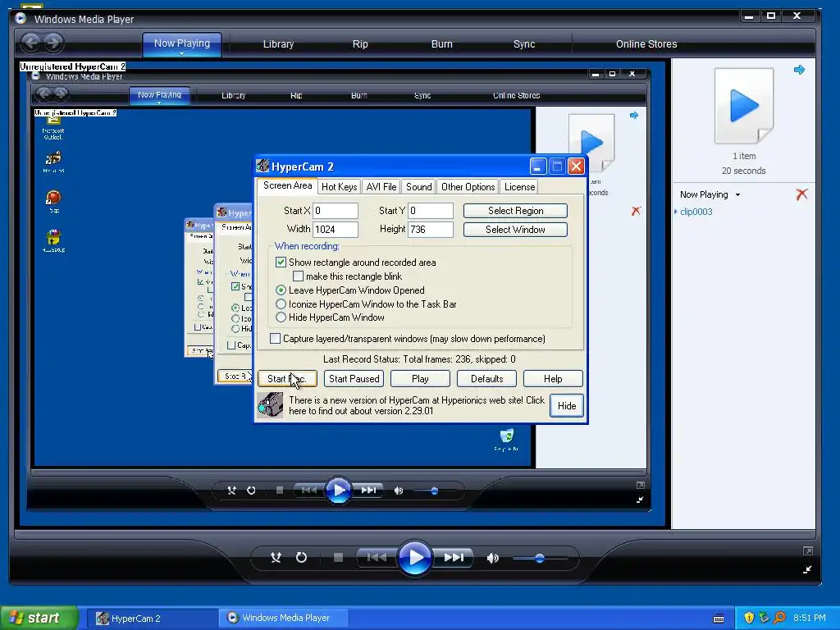This screenshot has width=840, height=630.
Task: Click the blue arrow above the outer list pane
Action: [x=799, y=70]
